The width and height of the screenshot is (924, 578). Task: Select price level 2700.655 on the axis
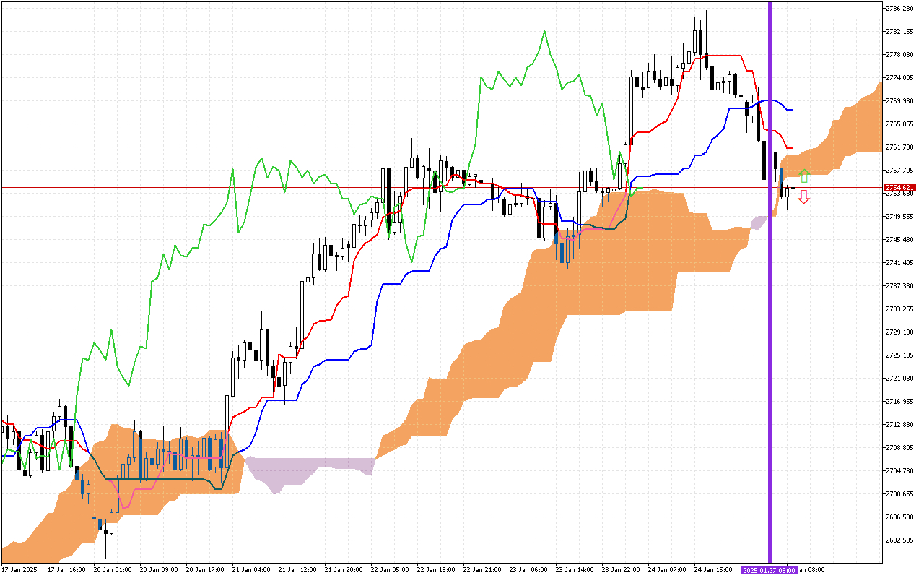point(899,494)
